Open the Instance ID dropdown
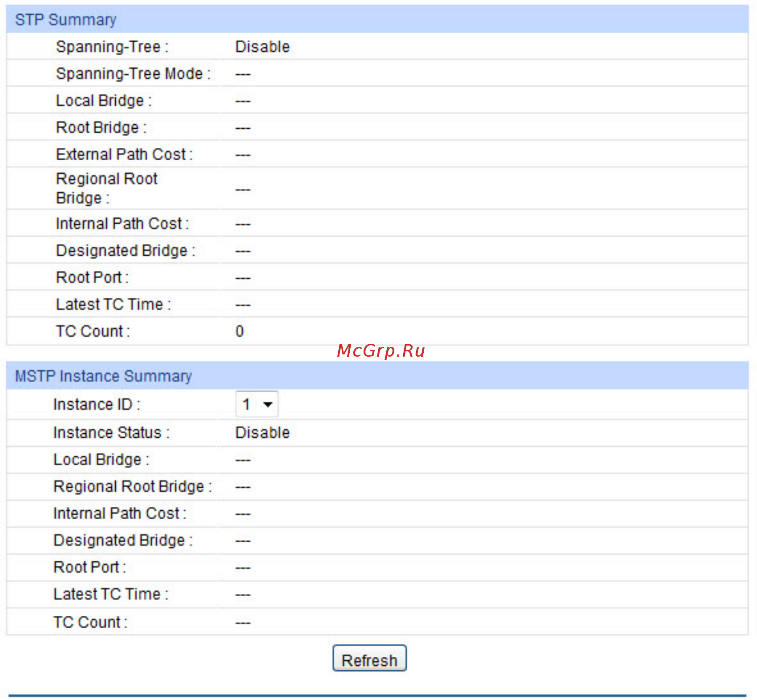The image size is (757, 700). [257, 404]
